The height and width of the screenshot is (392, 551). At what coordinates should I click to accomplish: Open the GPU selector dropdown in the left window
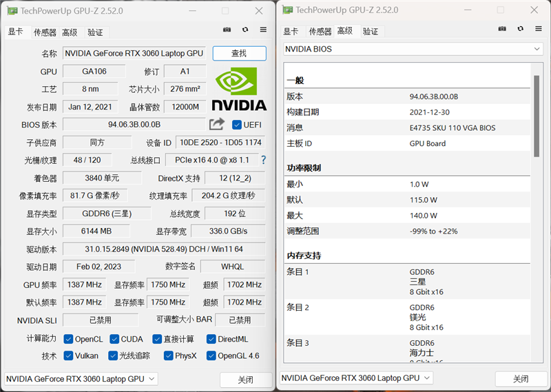[81, 379]
